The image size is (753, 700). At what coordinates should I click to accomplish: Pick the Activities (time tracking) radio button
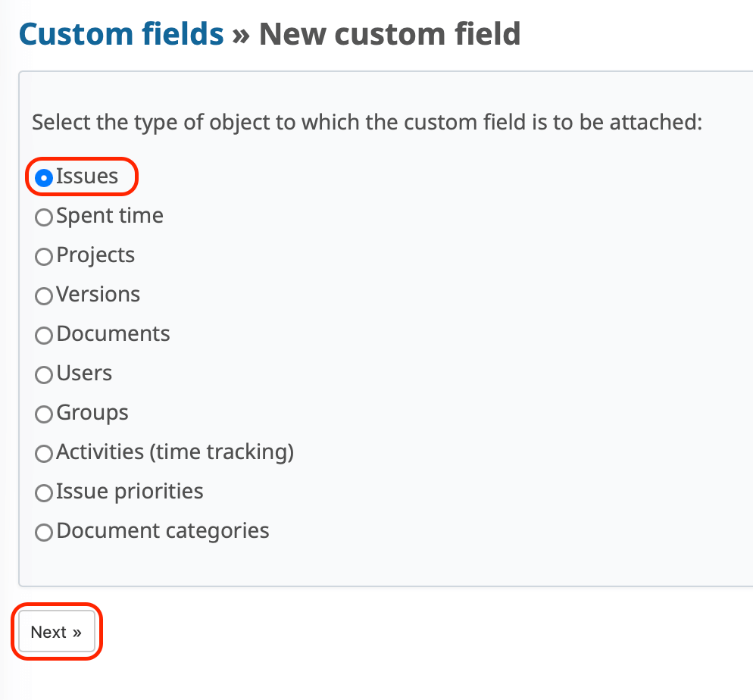point(44,454)
